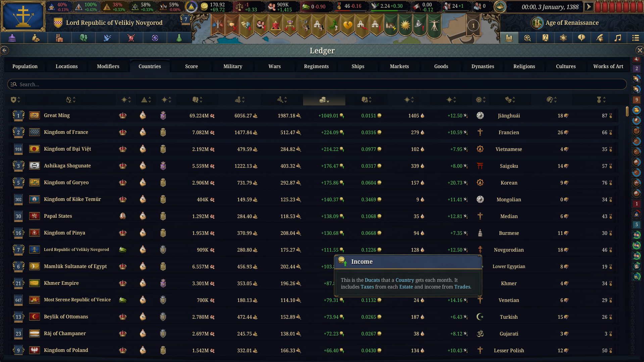
Task: Click the Vitruvian man alert banner
Action: pyautogui.click(x=434, y=25)
